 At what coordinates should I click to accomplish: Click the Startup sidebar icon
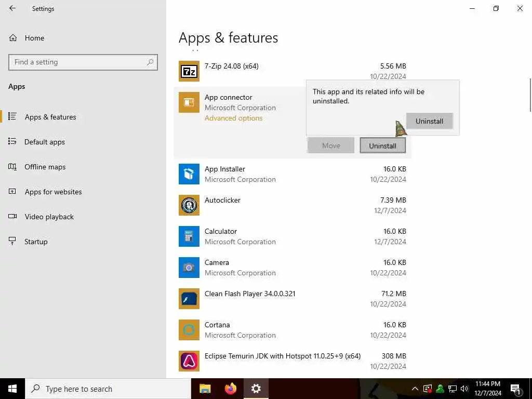12,241
